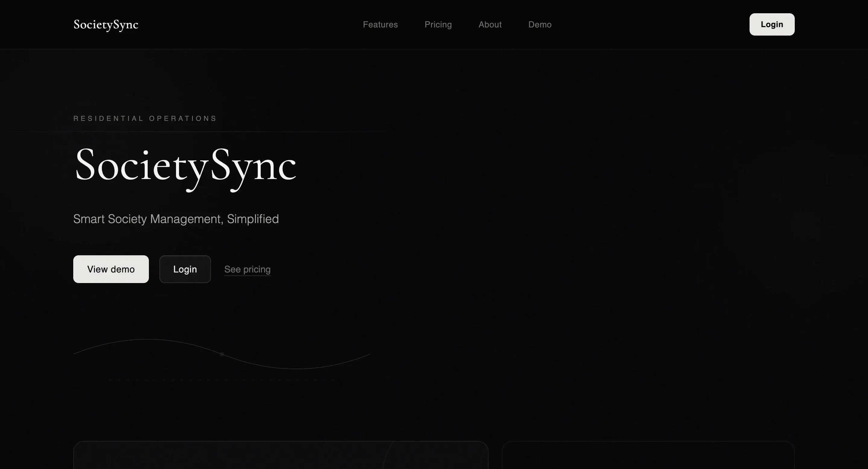
Task: Click the dark Login button next to View demo
Action: point(185,269)
